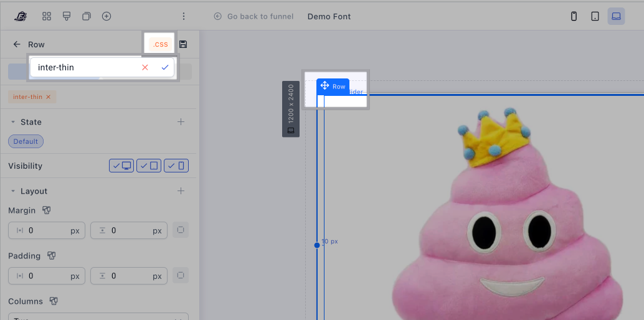Screen dimensions: 644x320
Task: Open the Columns dropdown
Action: tap(100, 316)
